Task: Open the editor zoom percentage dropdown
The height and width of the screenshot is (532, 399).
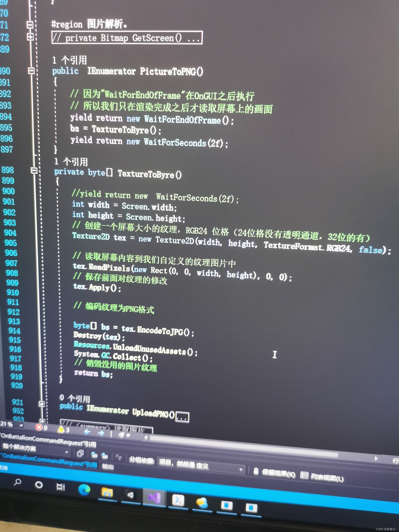Action: [x=21, y=425]
